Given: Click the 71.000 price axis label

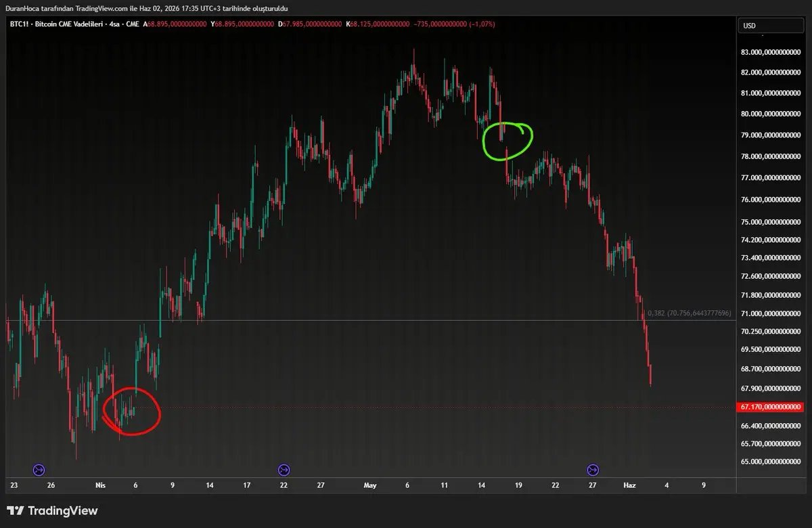Looking at the screenshot, I should (771, 313).
